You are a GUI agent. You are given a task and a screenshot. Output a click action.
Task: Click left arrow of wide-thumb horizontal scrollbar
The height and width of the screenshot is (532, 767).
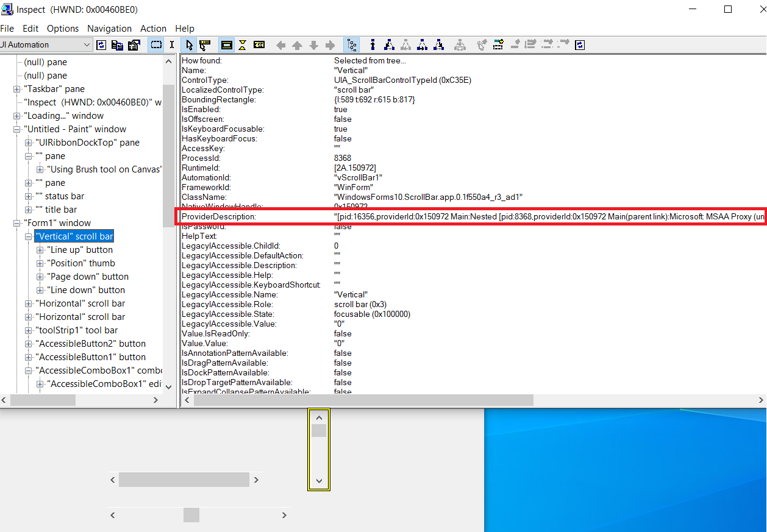113,480
